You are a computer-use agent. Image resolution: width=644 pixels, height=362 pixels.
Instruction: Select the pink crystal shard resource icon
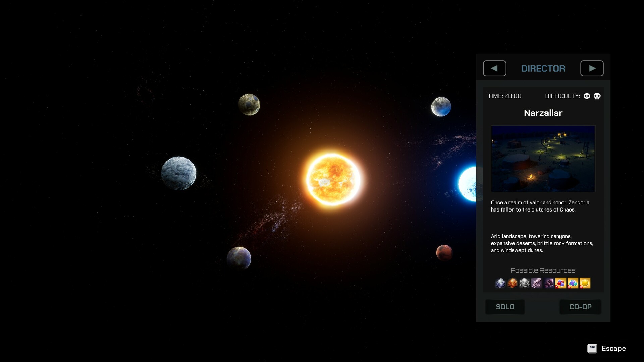click(x=537, y=283)
